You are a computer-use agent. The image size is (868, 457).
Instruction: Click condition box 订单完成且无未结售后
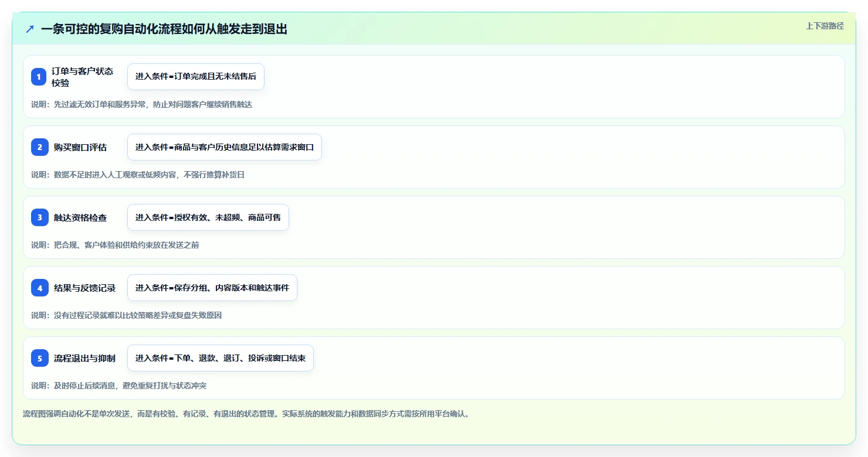[x=196, y=77]
